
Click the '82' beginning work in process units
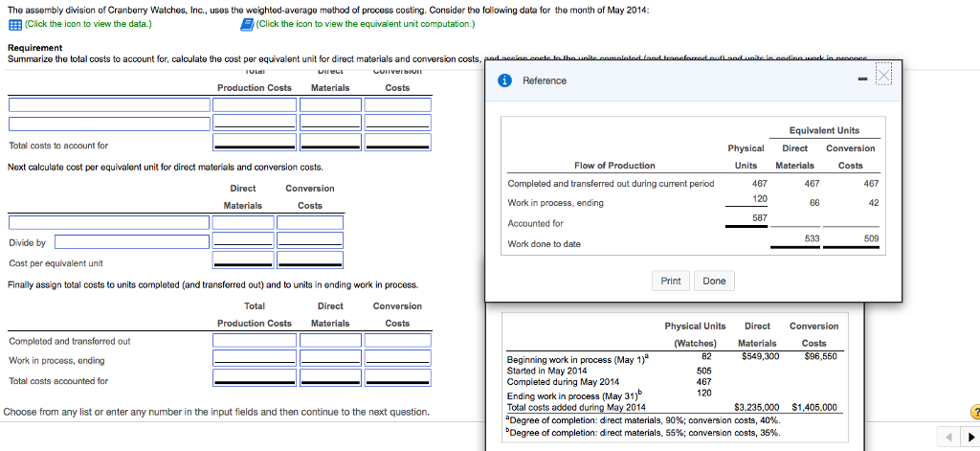(707, 356)
